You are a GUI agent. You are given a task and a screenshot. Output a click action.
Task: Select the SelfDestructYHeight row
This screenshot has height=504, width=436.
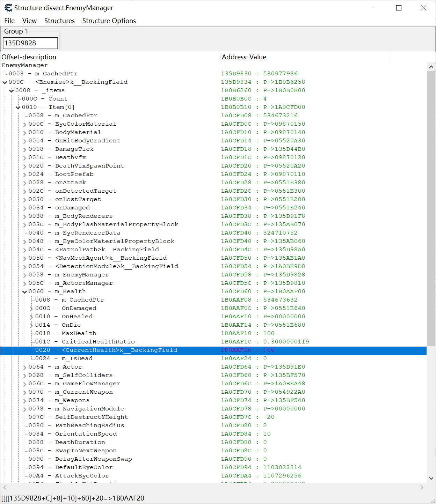pos(213,417)
